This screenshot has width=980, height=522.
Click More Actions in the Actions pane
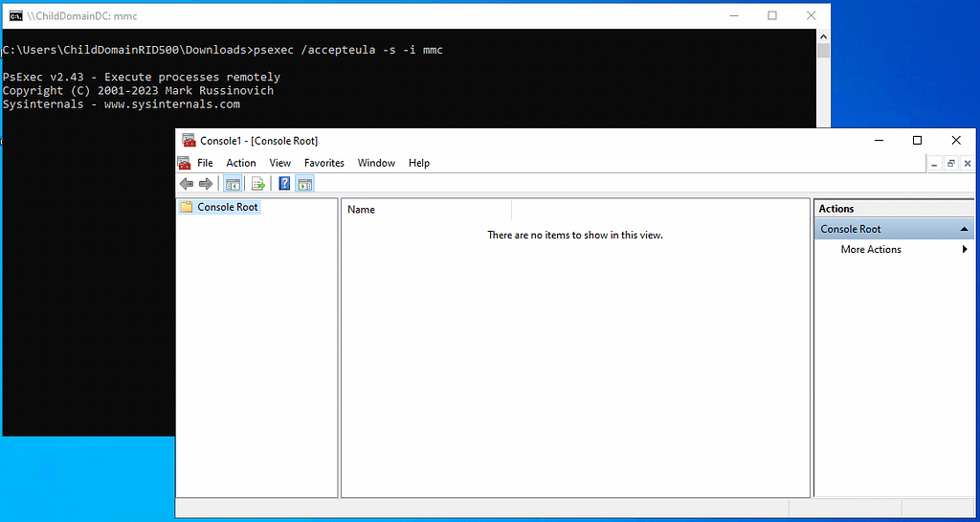click(x=871, y=250)
